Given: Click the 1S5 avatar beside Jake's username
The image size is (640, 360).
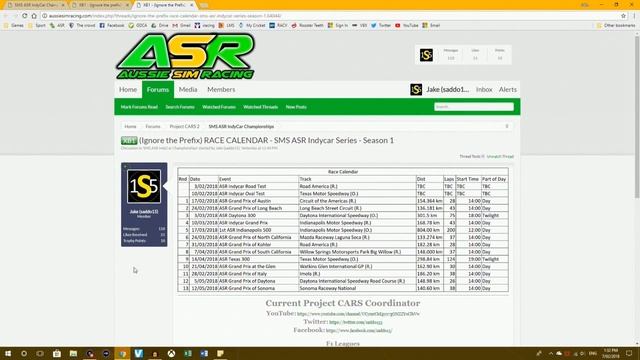Looking at the screenshot, I should coord(416,89).
